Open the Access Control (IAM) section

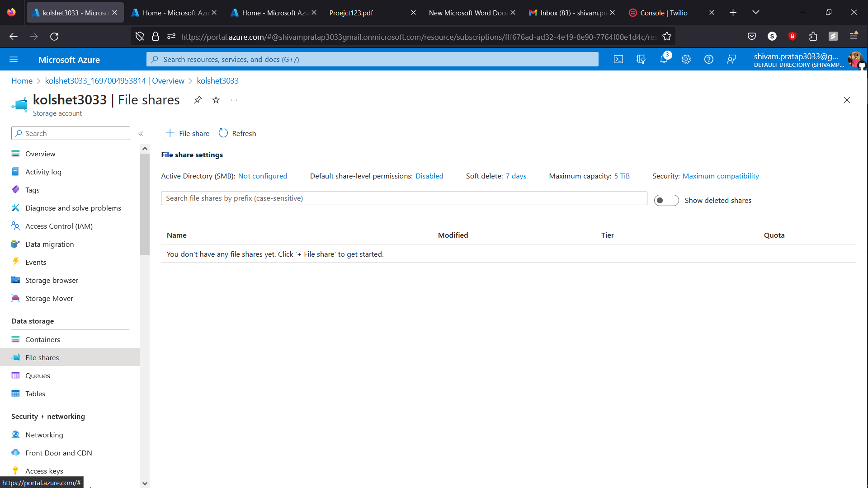tap(59, 226)
